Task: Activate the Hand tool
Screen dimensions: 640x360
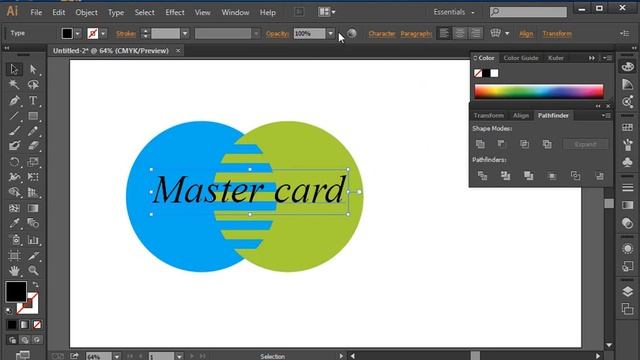Action: pos(14,270)
